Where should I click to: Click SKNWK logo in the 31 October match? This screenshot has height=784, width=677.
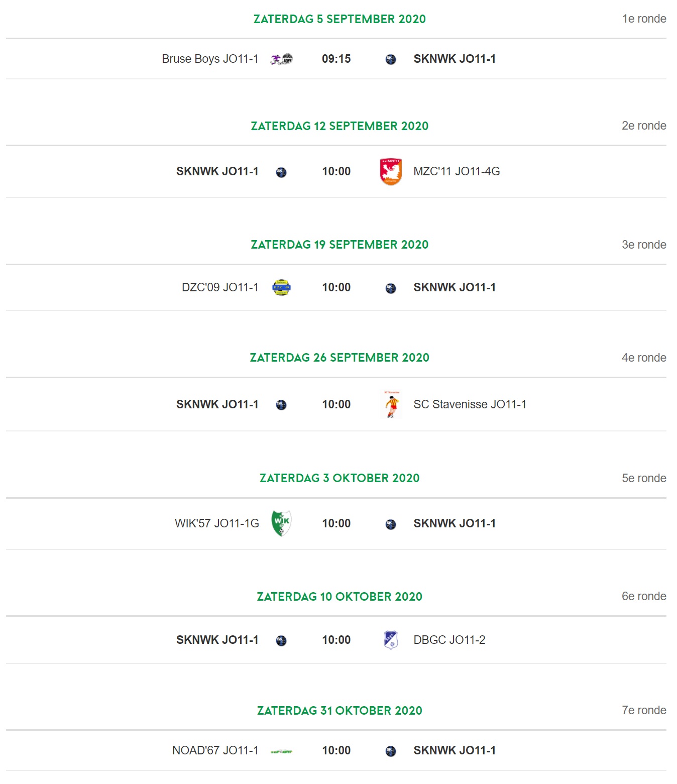coord(391,751)
